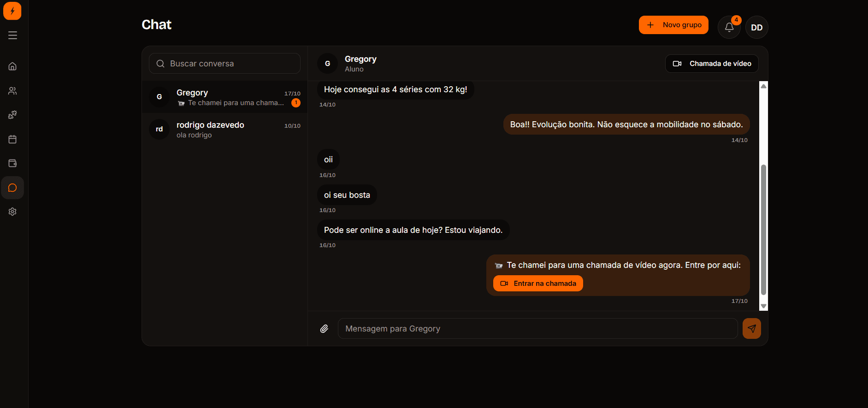Focus the Buscar conversa search field
868x408 pixels.
coord(224,64)
